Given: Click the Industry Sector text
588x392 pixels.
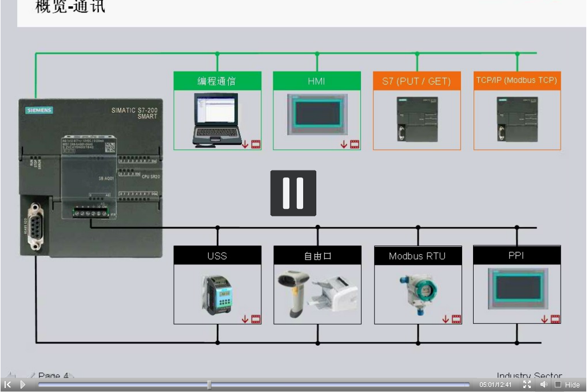Looking at the screenshot, I should tap(529, 375).
